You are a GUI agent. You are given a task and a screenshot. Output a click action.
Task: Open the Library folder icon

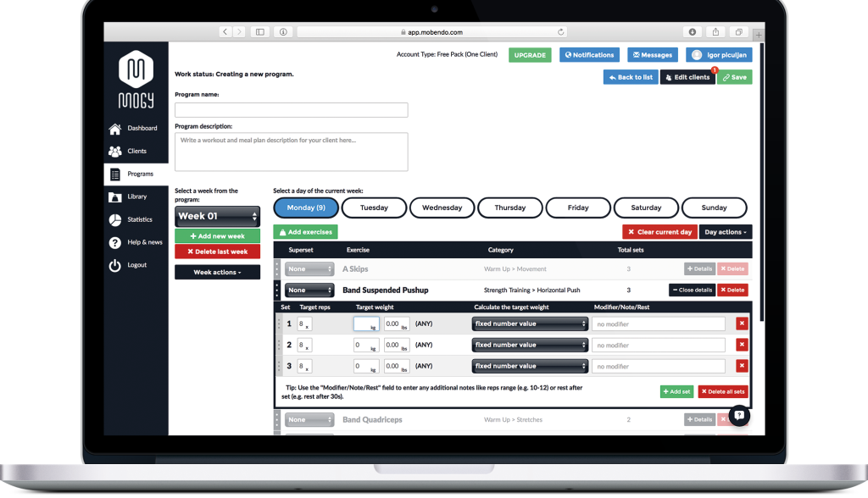[114, 197]
